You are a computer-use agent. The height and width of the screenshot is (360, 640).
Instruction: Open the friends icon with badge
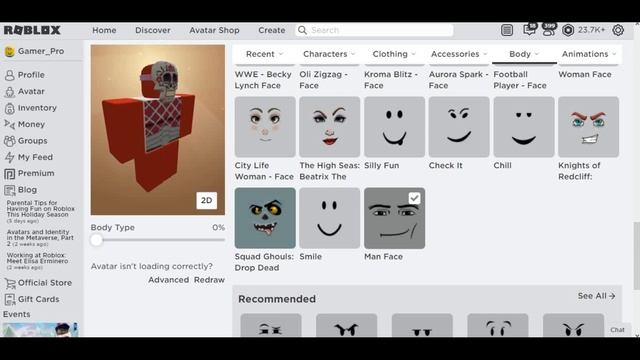[x=549, y=29]
